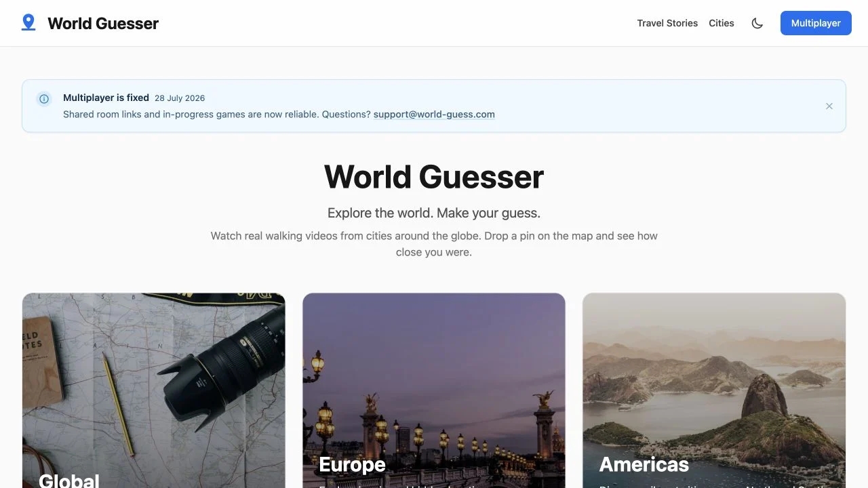Viewport: 868px width, 488px height.
Task: Click "Explore the world. Make your guess." tagline
Action: coord(434,213)
